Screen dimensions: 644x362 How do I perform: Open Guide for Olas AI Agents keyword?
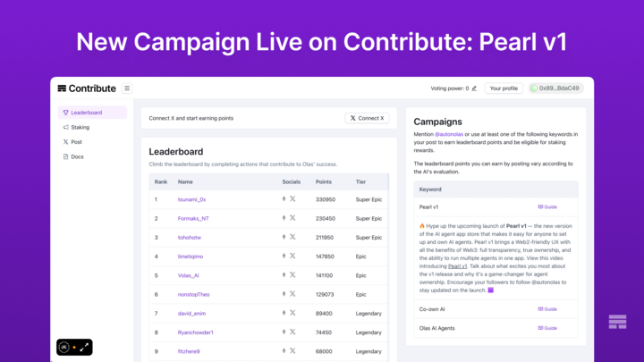click(547, 328)
